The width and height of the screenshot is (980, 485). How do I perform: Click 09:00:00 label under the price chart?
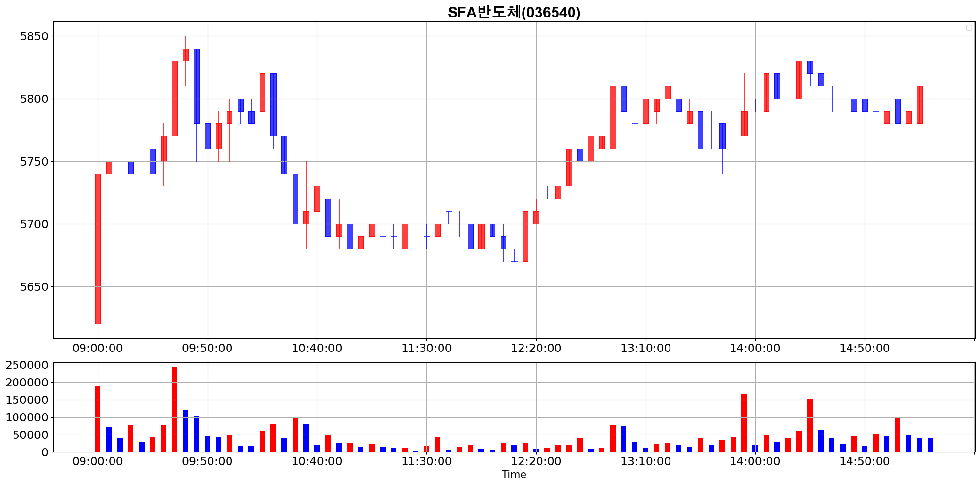[98, 348]
